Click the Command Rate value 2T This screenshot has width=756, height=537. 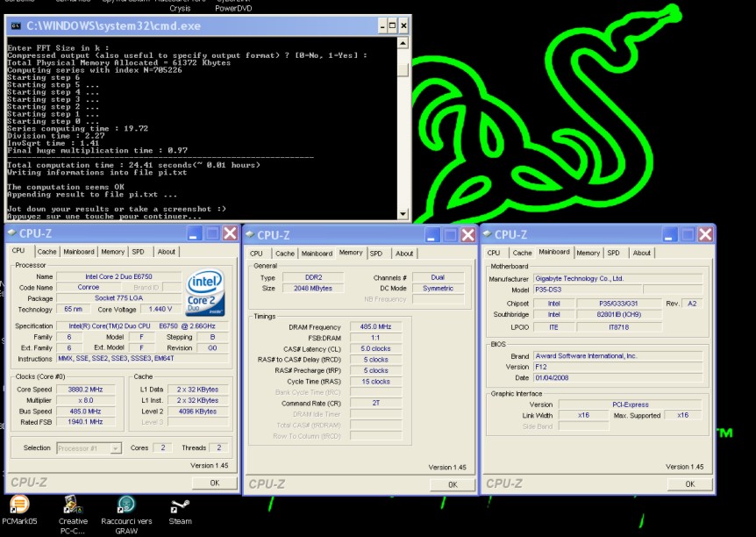coord(375,404)
